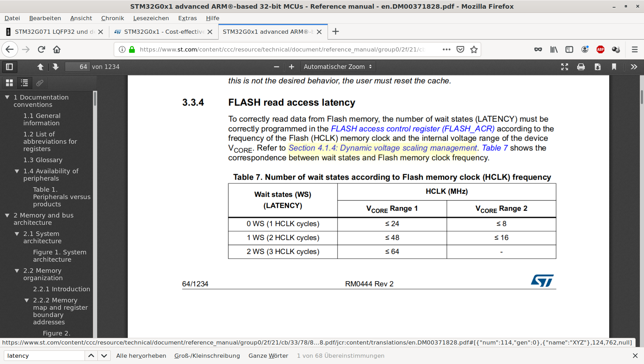Open a new browser tab
Image resolution: width=644 pixels, height=364 pixels.
coord(335,32)
